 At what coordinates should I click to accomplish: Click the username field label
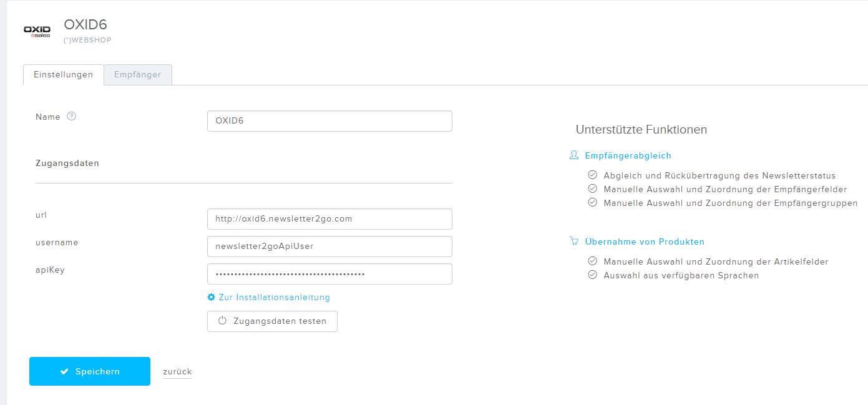point(57,242)
